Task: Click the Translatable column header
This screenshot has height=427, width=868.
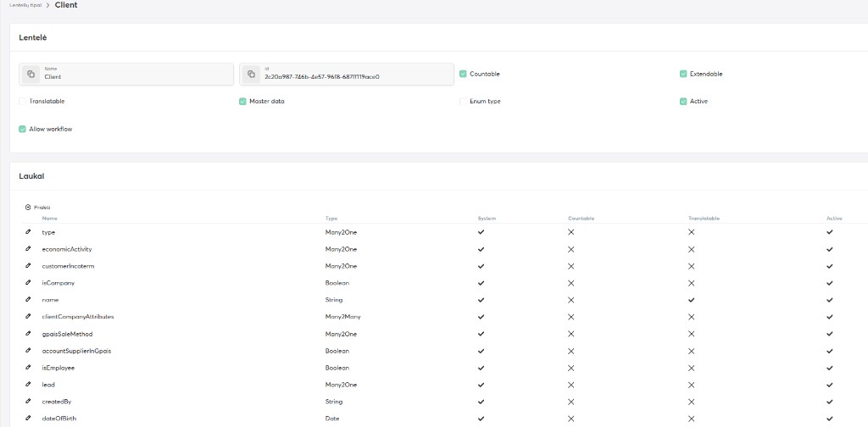Action: (704, 219)
